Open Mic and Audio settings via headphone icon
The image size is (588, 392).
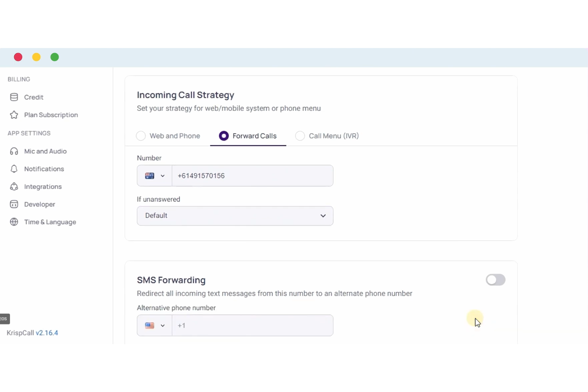[14, 151]
